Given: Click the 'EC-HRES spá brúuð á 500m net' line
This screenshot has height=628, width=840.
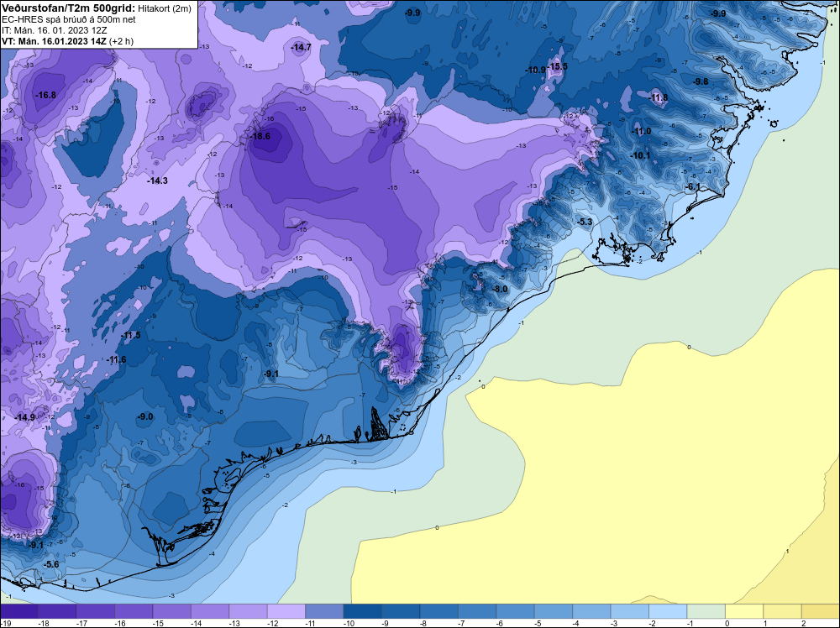Looking at the screenshot, I should (x=69, y=19).
